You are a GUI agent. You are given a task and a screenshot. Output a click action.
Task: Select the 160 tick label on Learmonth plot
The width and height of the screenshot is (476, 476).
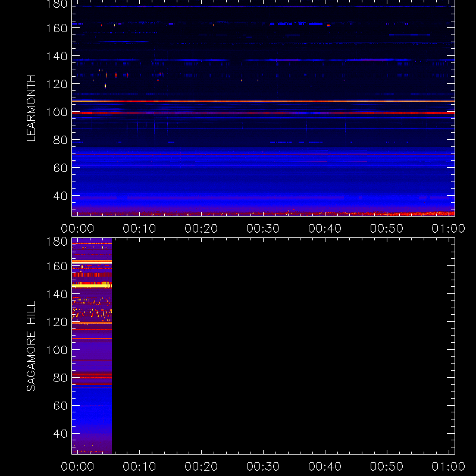(x=57, y=28)
